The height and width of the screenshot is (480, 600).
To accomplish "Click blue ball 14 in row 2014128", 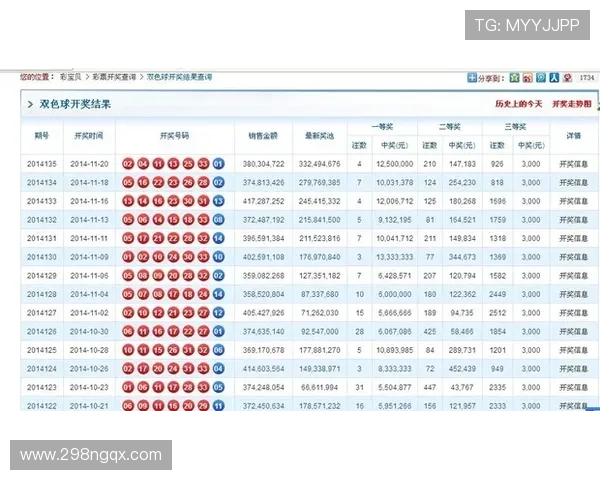I will (218, 294).
